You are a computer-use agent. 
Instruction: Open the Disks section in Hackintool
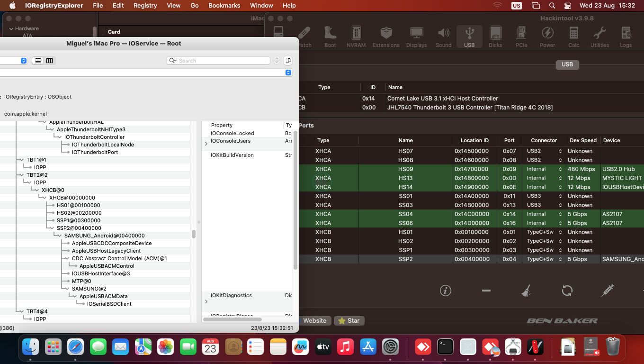tap(495, 36)
